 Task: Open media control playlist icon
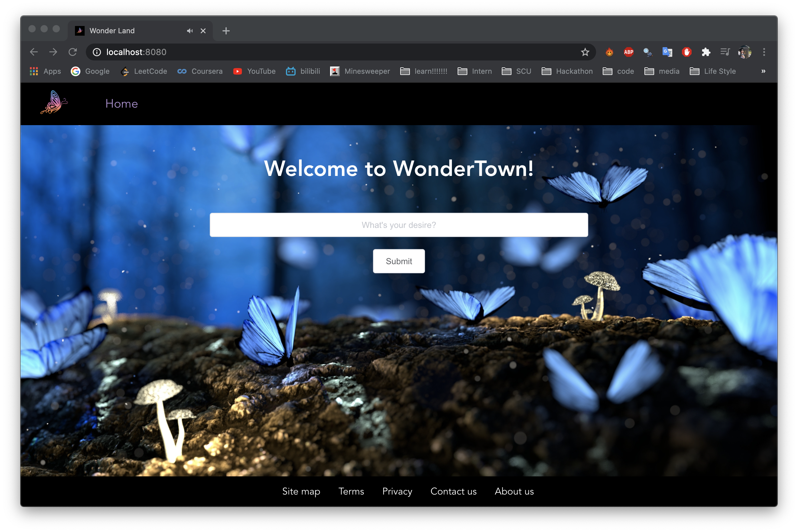point(725,52)
